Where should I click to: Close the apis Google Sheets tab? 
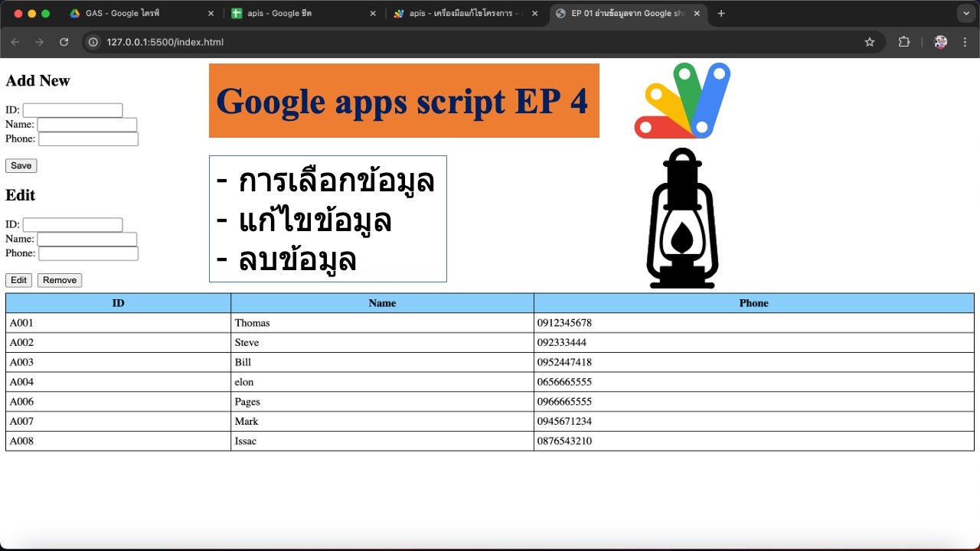(x=373, y=14)
